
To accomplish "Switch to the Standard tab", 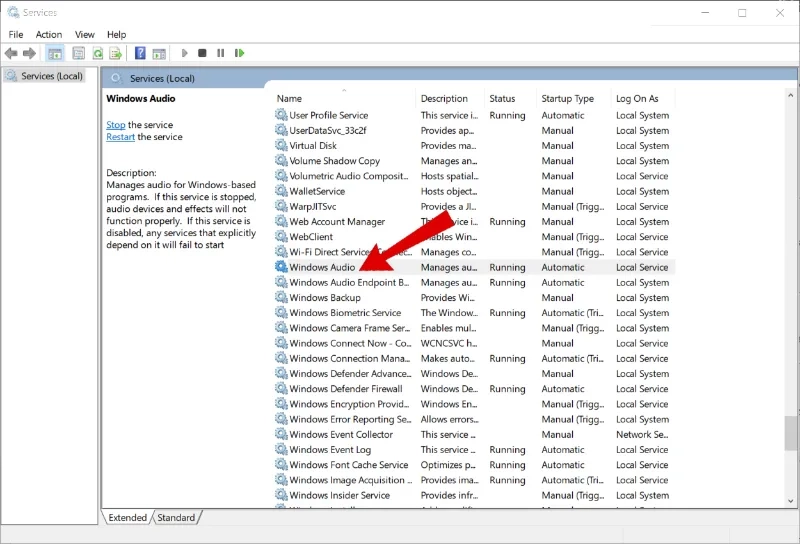I will tap(176, 517).
